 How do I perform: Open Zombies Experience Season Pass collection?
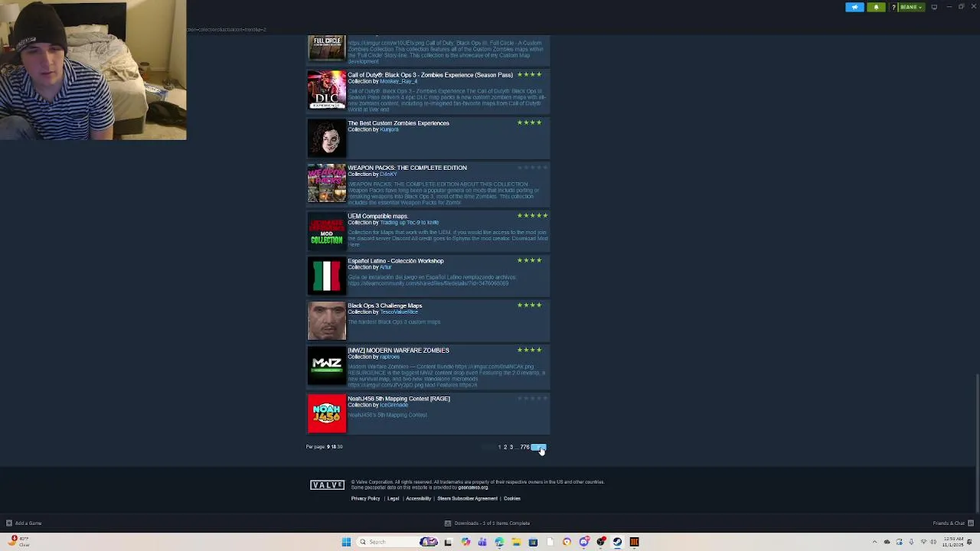(x=430, y=75)
